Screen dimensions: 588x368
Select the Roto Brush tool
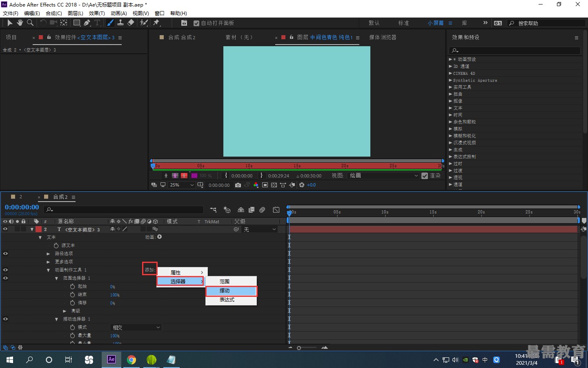(144, 23)
